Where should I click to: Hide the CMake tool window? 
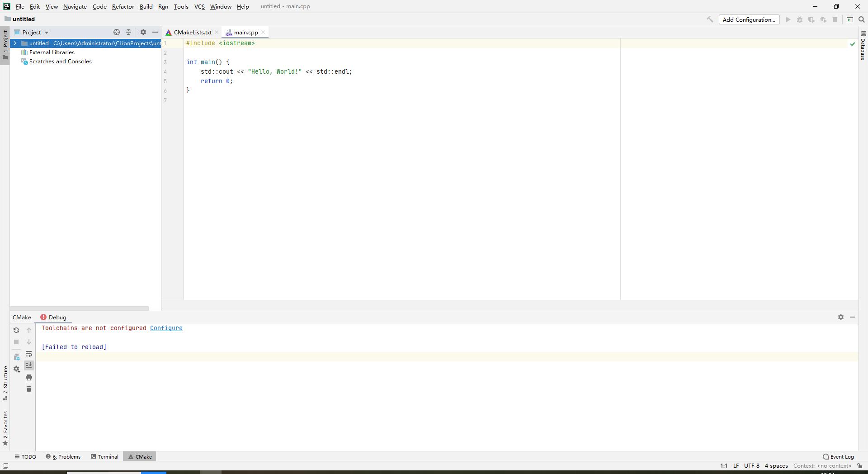853,317
